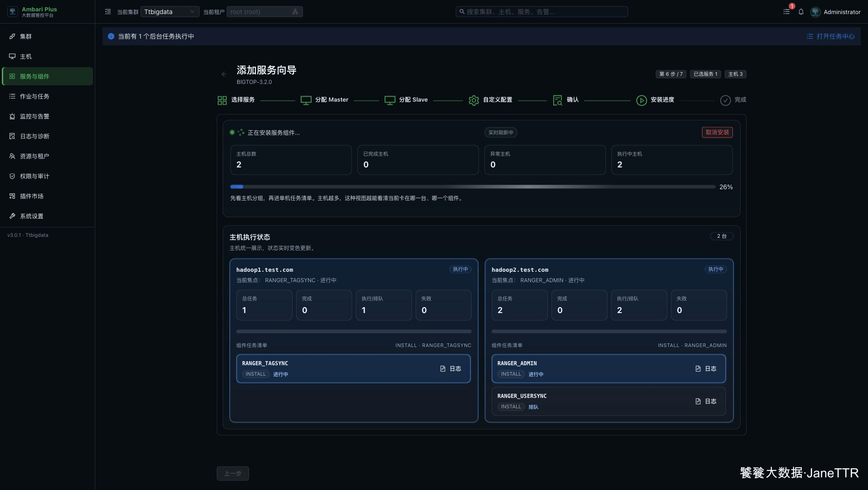Click the 执行中主机 stat card
The height and width of the screenshot is (490, 868).
pyautogui.click(x=672, y=160)
